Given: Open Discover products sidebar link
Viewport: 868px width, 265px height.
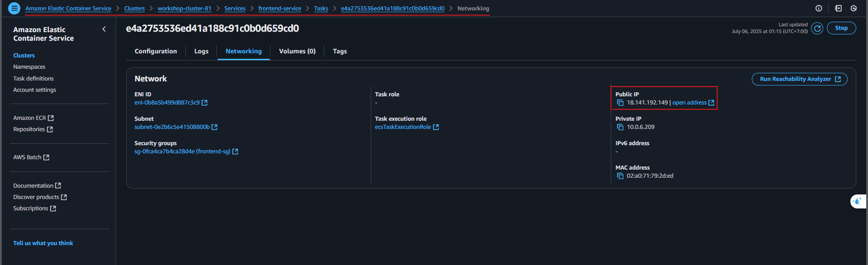Looking at the screenshot, I should (36, 197).
